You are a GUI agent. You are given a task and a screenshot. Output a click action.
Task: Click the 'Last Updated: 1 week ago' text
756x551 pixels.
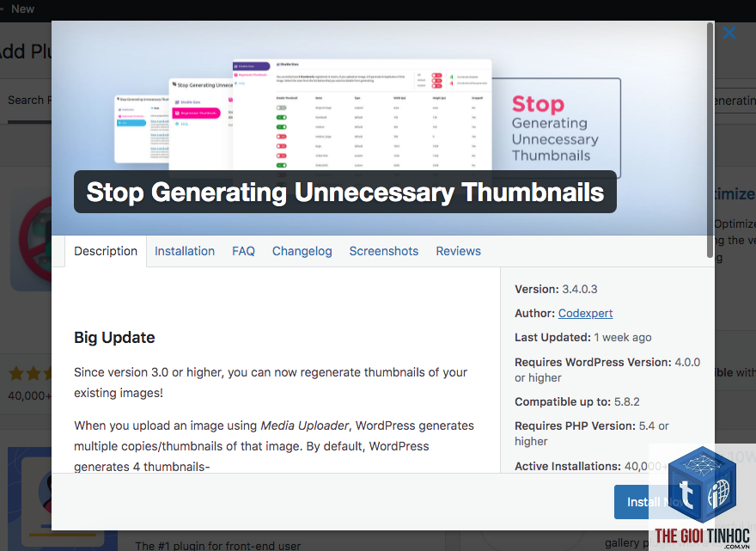pyautogui.click(x=583, y=337)
